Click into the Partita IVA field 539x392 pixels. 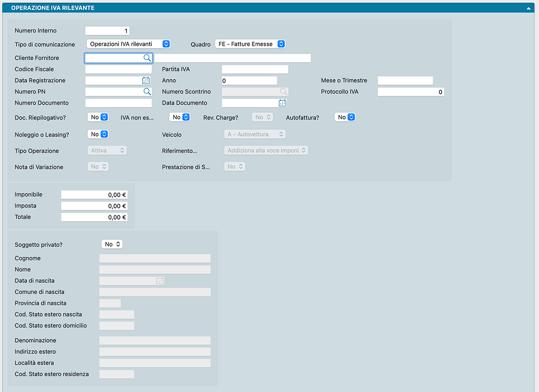coord(255,70)
